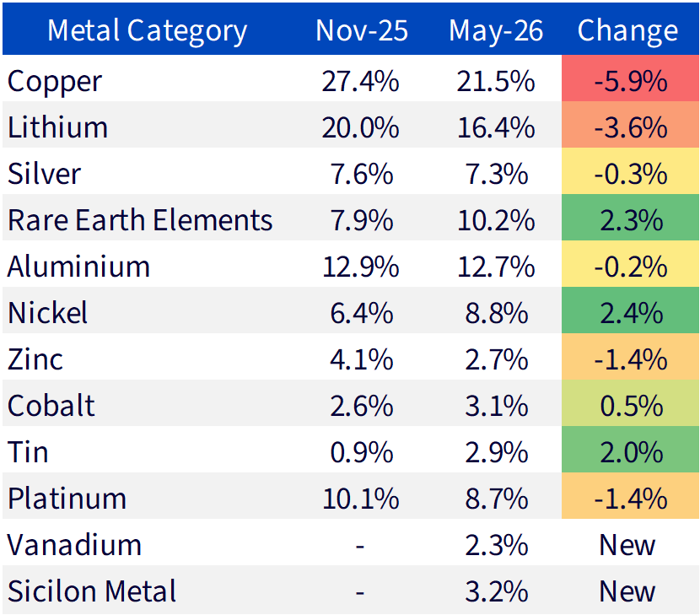This screenshot has width=700, height=615.
Task: Click Cobalt's 0.5% change cell
Action: tap(630, 403)
